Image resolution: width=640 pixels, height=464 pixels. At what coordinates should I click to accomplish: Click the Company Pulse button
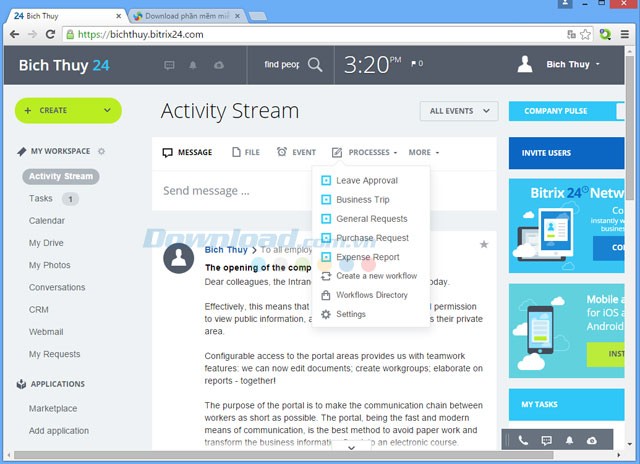point(566,111)
